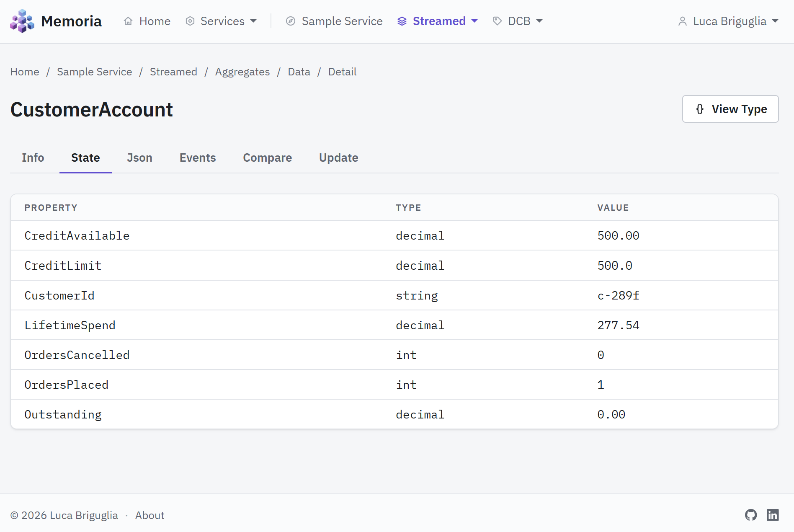Screen dimensions: 794x532
Task: Click Streamed in the breadcrumb
Action: coord(173,72)
